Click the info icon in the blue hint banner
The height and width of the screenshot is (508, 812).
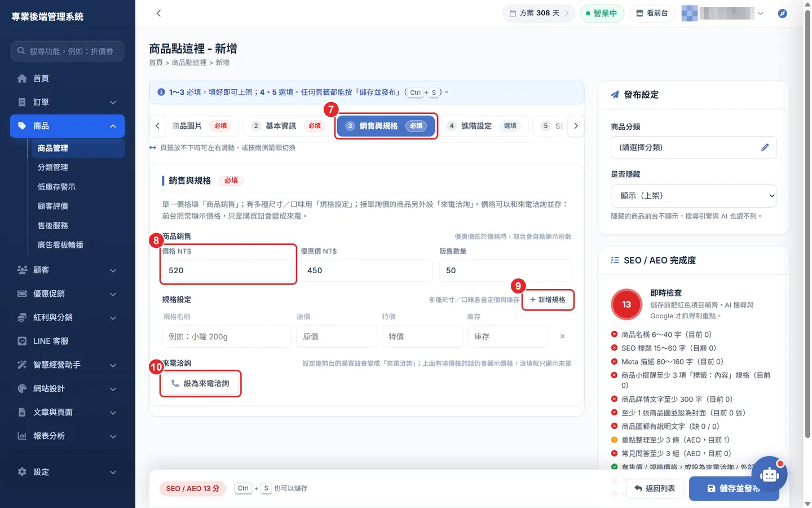pos(161,92)
